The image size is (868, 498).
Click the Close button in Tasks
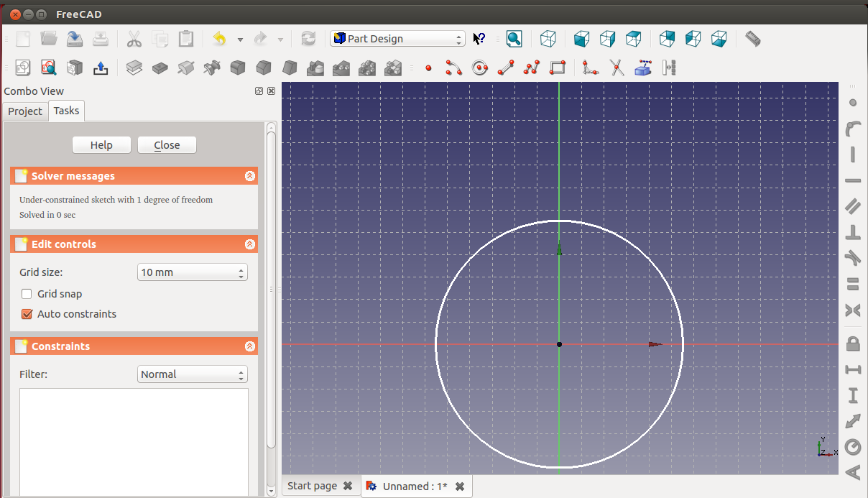tap(167, 145)
